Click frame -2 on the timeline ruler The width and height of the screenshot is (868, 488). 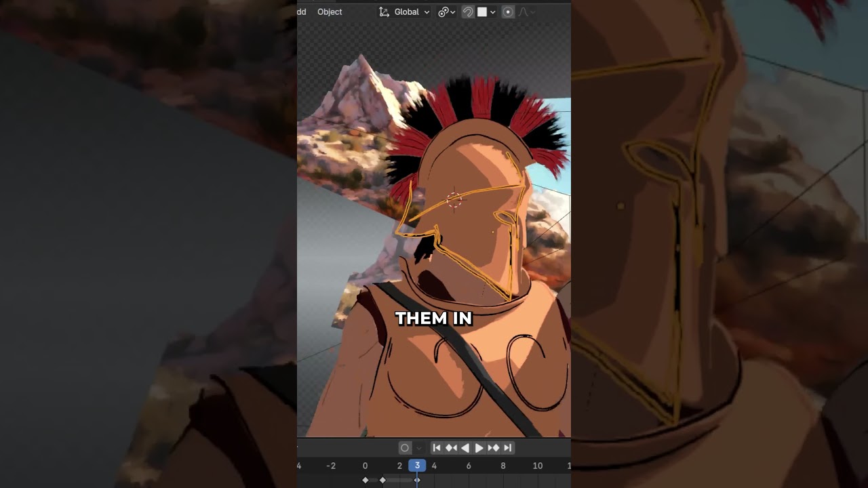331,466
